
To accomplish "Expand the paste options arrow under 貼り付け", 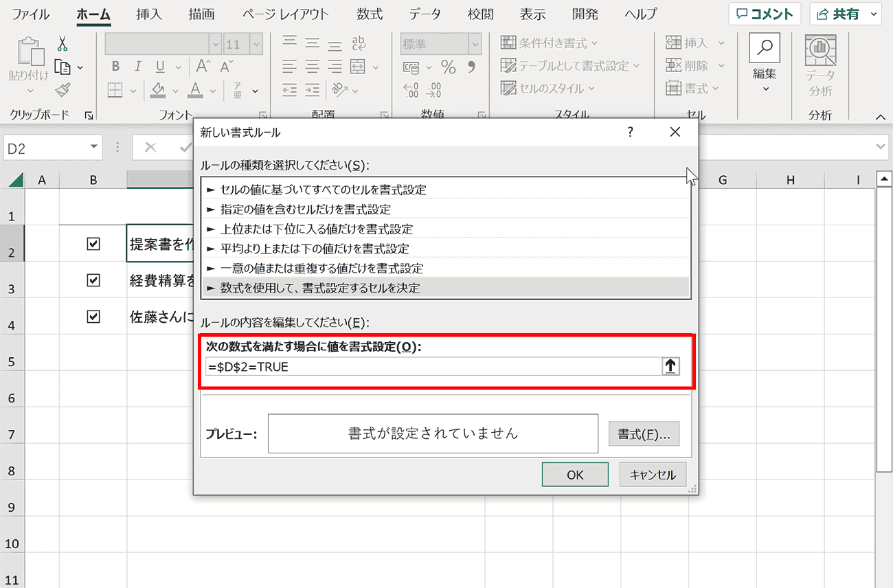I will tap(30, 90).
